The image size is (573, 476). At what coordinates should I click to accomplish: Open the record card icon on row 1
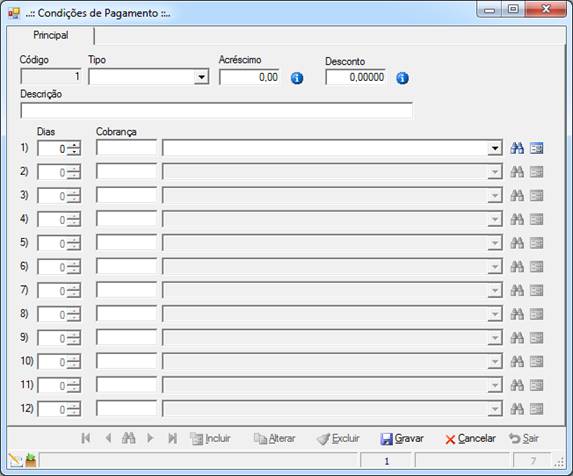pyautogui.click(x=536, y=148)
